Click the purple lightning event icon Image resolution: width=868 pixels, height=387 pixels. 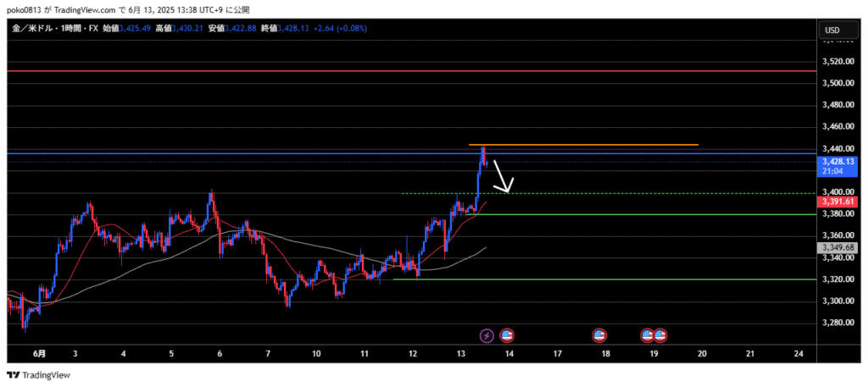(487, 335)
